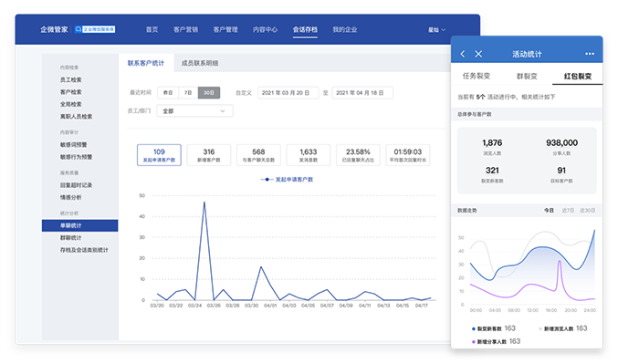Screen dimensions: 618x364
Task: Select the 30日 time range option
Action: pos(209,92)
